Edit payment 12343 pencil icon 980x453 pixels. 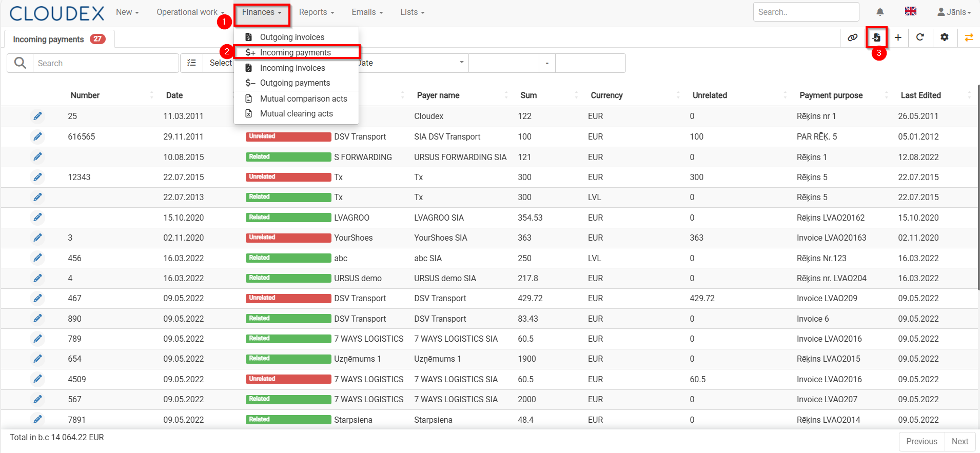click(x=37, y=177)
